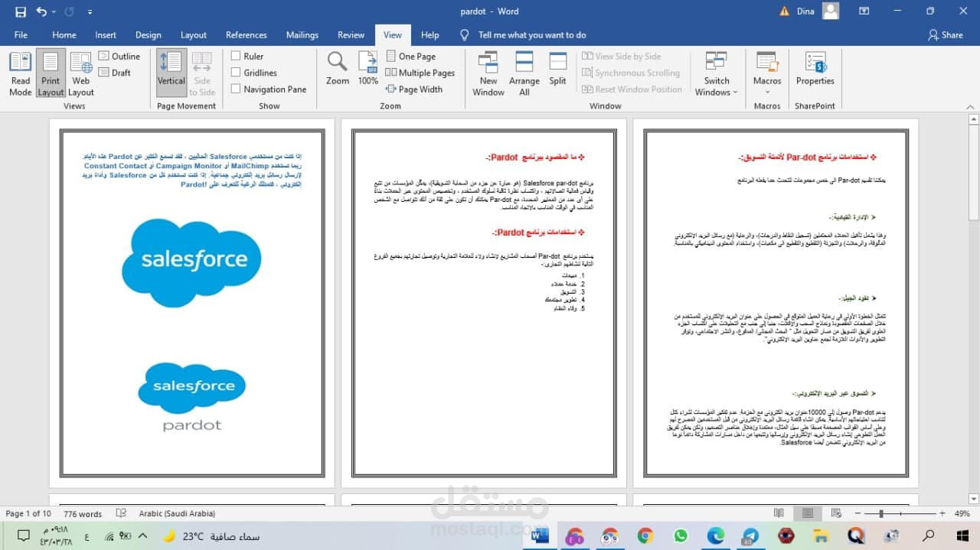Click the zoom in plus button

pos(942,514)
